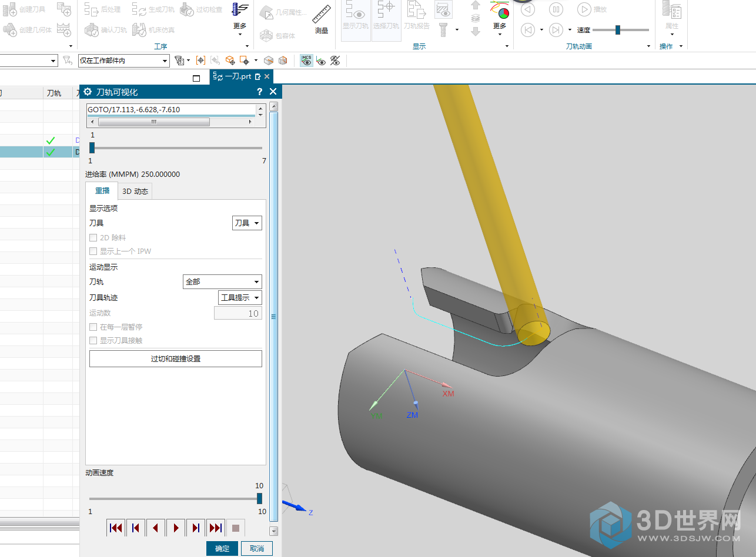Expand the 显示 group 更多 menu
The width and height of the screenshot is (756, 557).
500,20
